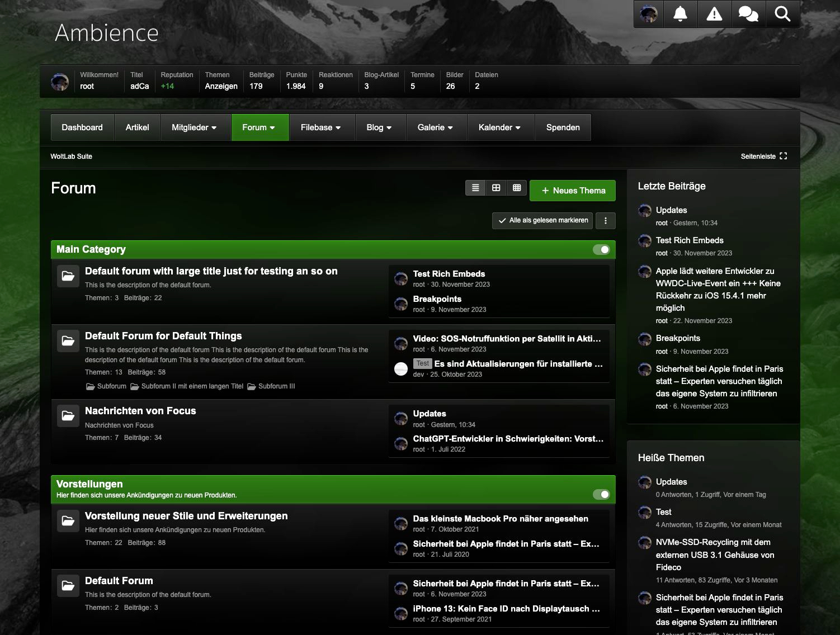Open the three-dot more options menu

click(x=606, y=220)
